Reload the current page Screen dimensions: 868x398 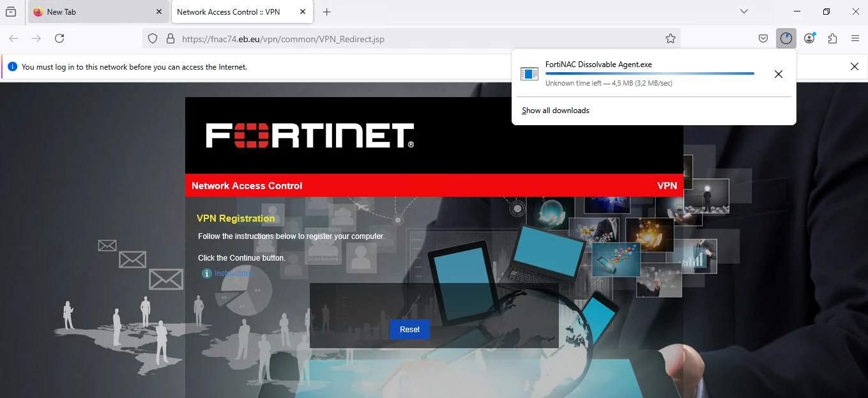(59, 38)
